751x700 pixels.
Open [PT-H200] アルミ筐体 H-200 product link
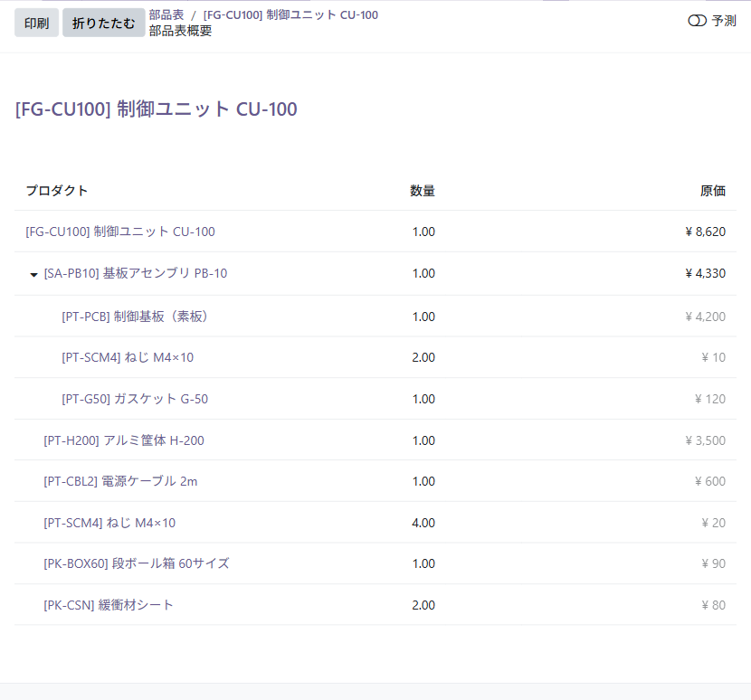(124, 440)
